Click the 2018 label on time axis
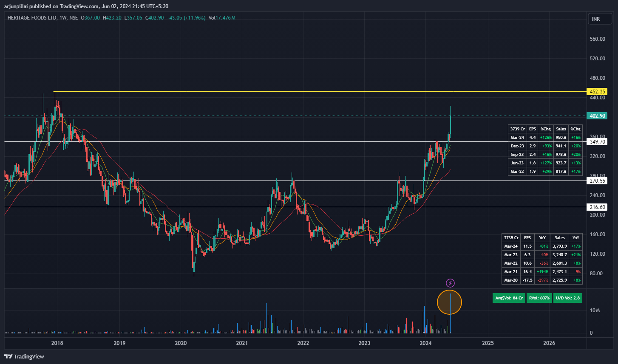The height and width of the screenshot is (364, 618). (57, 343)
